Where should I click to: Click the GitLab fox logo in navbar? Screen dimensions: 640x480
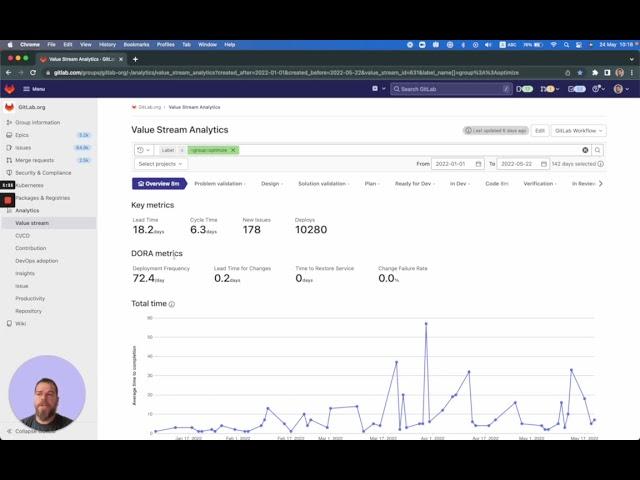(9, 89)
